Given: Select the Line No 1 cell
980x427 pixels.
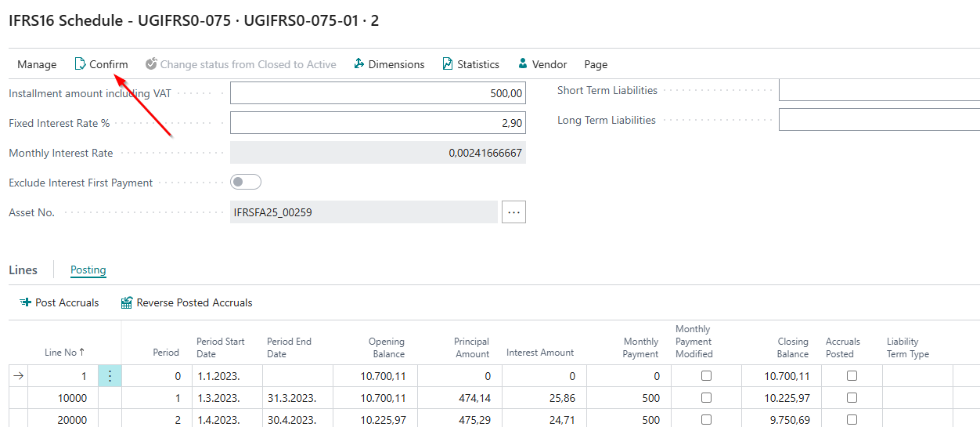Looking at the screenshot, I should click(64, 376).
